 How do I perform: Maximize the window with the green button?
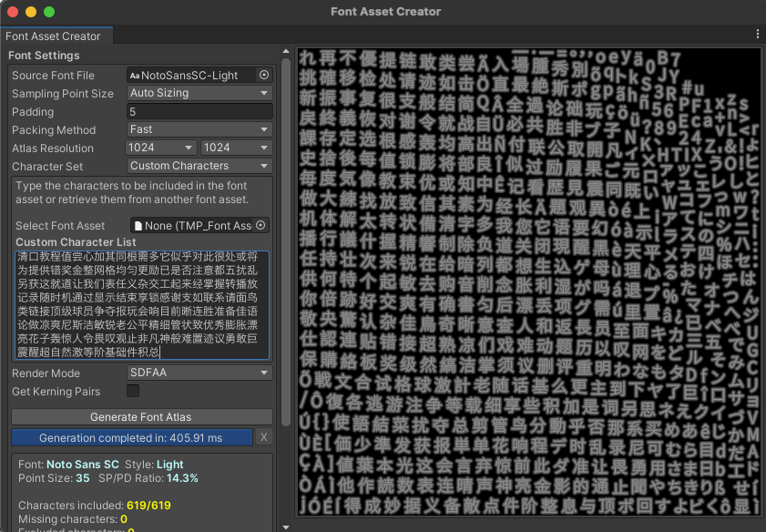tap(49, 11)
